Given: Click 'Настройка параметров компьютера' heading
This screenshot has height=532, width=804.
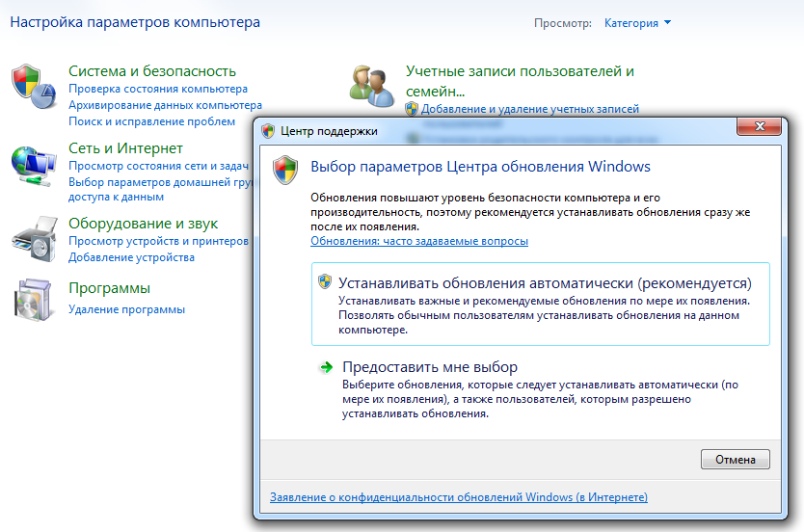Looking at the screenshot, I should pos(135,22).
